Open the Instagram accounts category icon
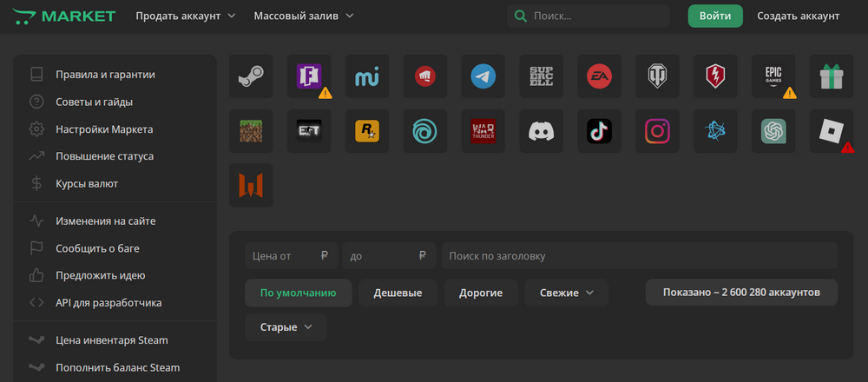Image resolution: width=868 pixels, height=382 pixels. point(657,131)
